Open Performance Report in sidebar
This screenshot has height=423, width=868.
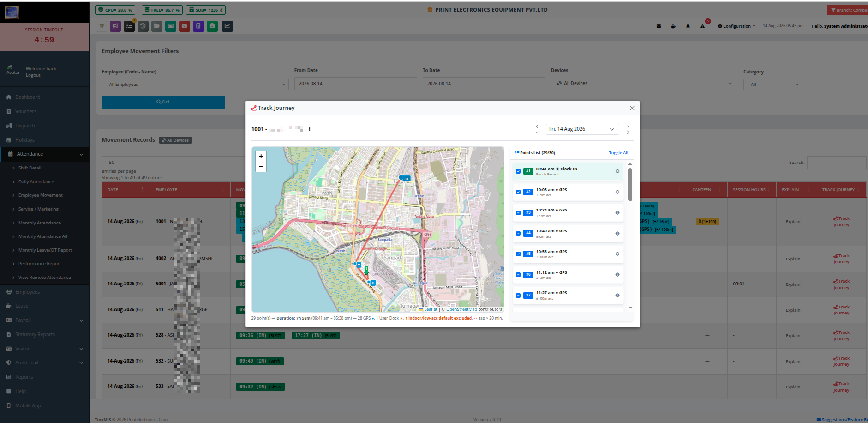point(40,264)
